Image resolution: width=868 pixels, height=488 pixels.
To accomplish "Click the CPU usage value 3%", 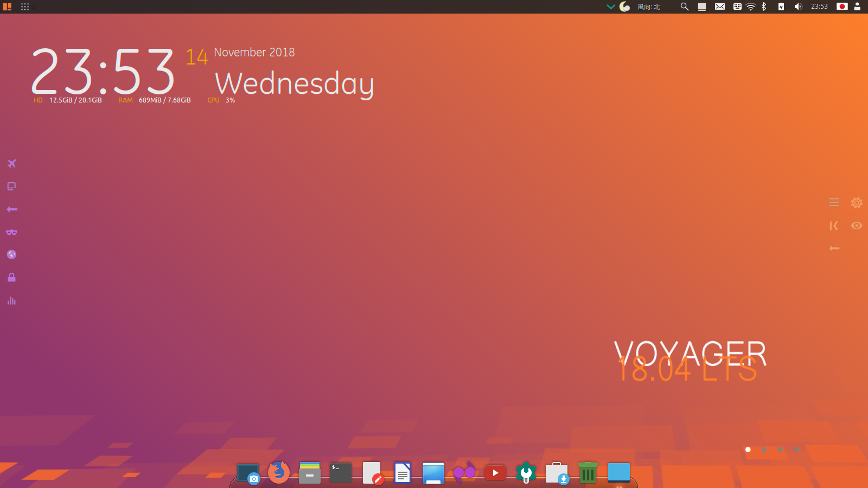I will click(230, 100).
